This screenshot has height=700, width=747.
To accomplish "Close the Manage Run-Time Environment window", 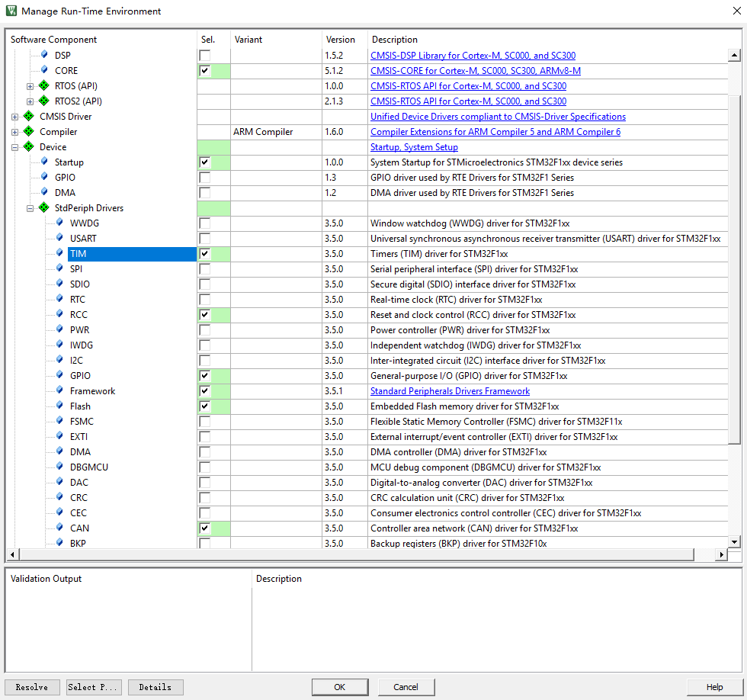I will (736, 11).
